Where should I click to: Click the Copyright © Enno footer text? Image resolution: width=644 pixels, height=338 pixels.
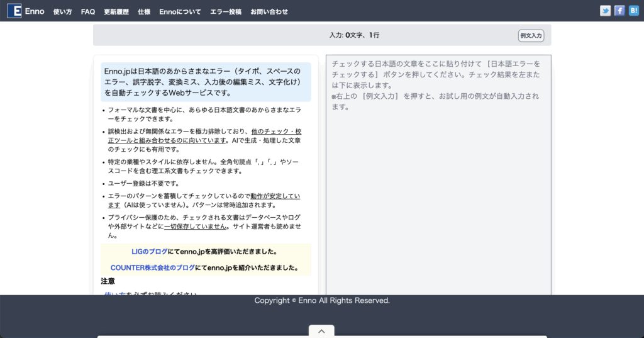pos(322,301)
